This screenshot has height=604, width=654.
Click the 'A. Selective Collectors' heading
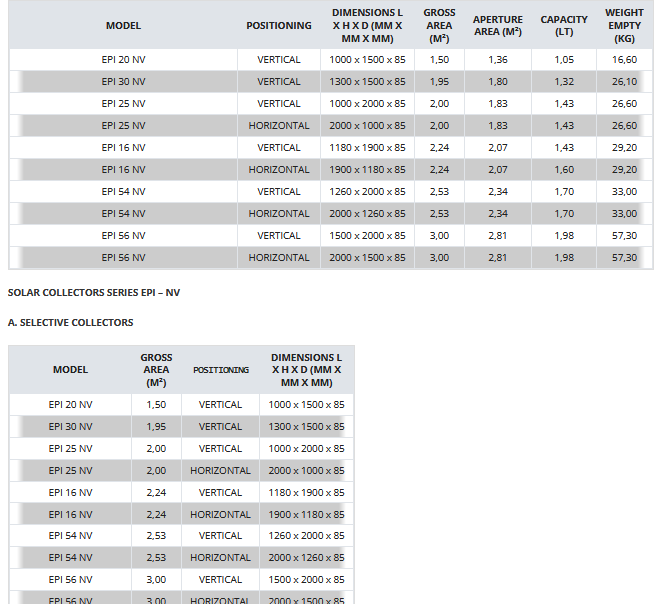[70, 323]
